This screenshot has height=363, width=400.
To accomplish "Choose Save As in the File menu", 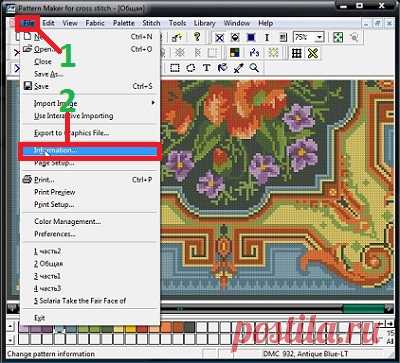I will pos(90,74).
